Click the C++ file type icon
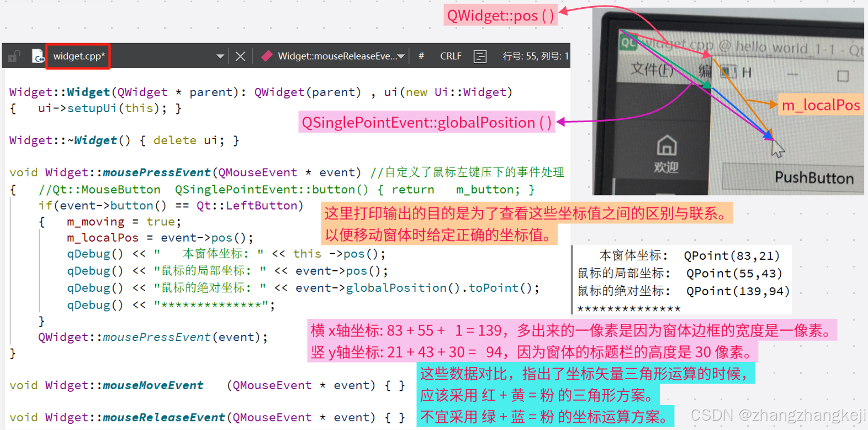 38,56
